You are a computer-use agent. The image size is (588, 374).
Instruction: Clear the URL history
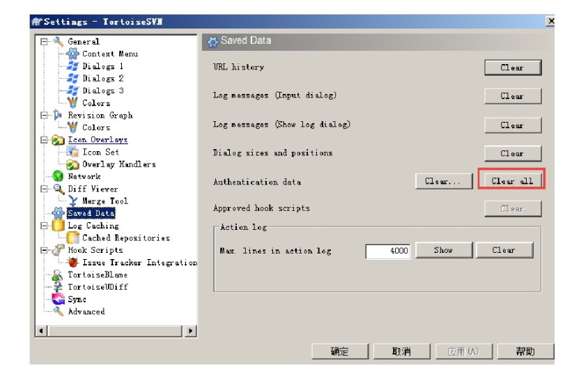click(513, 68)
